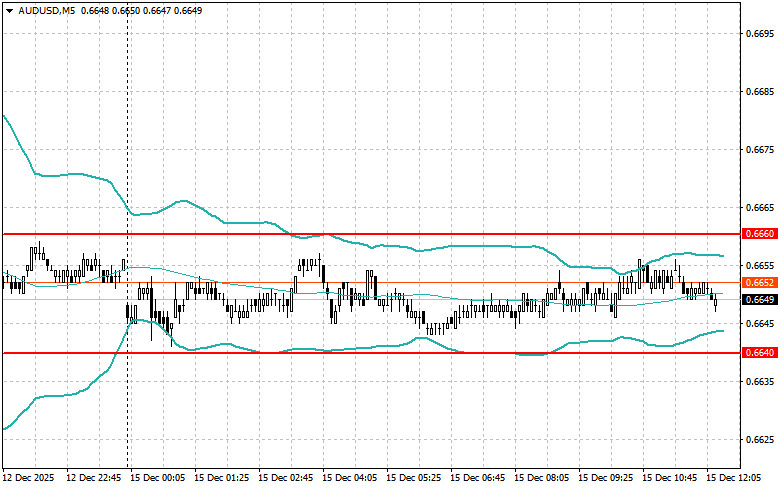Screen dimensions: 781x489
Task: Open the chart menu triangle beside AUDUSD
Action: (9, 11)
